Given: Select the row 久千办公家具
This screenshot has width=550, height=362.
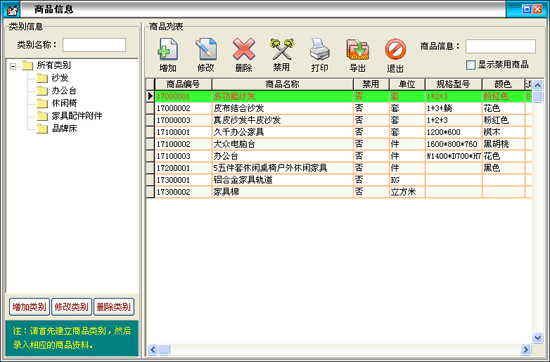Looking at the screenshot, I should pos(339,132).
